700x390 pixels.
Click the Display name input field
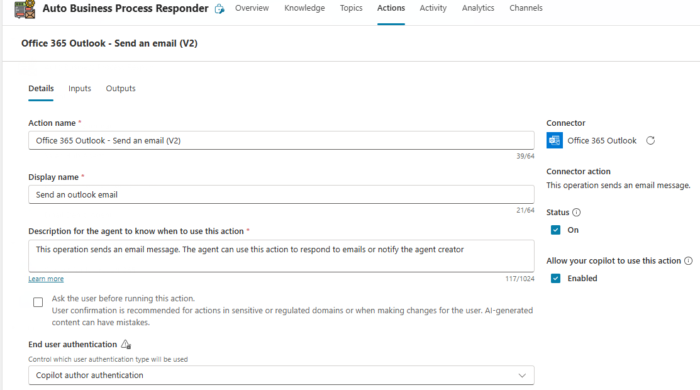[281, 195]
